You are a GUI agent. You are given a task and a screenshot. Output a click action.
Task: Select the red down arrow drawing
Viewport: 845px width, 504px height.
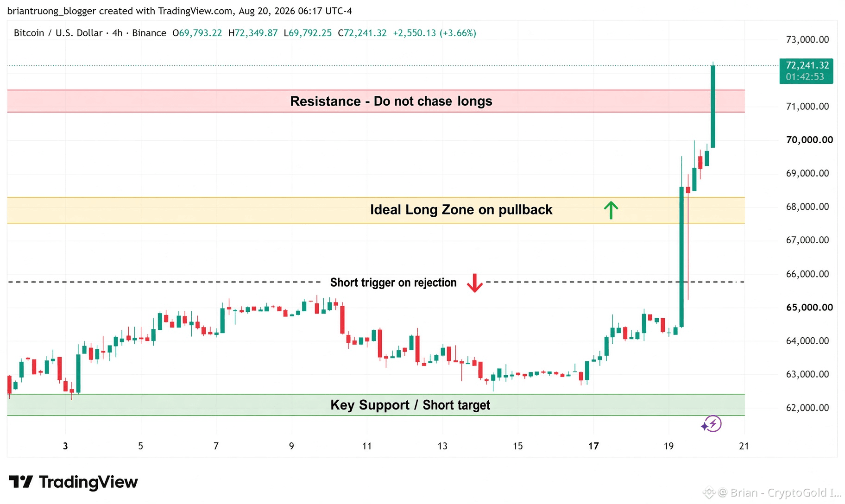coord(475,283)
